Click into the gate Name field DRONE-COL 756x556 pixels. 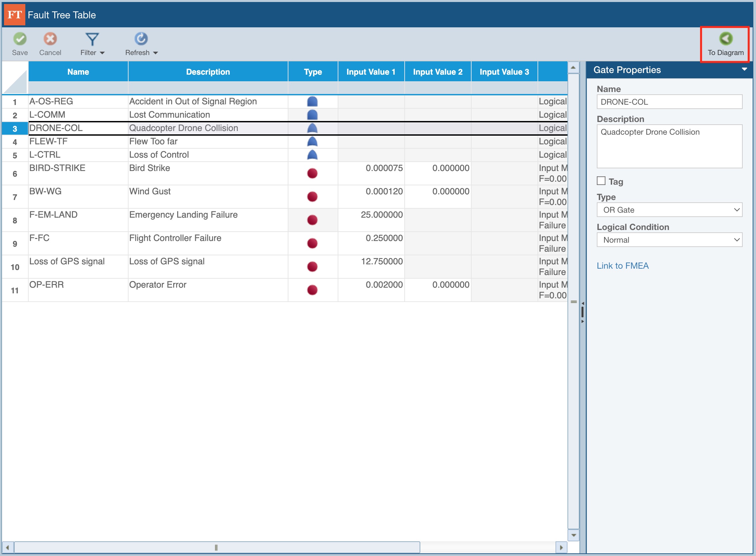(669, 102)
